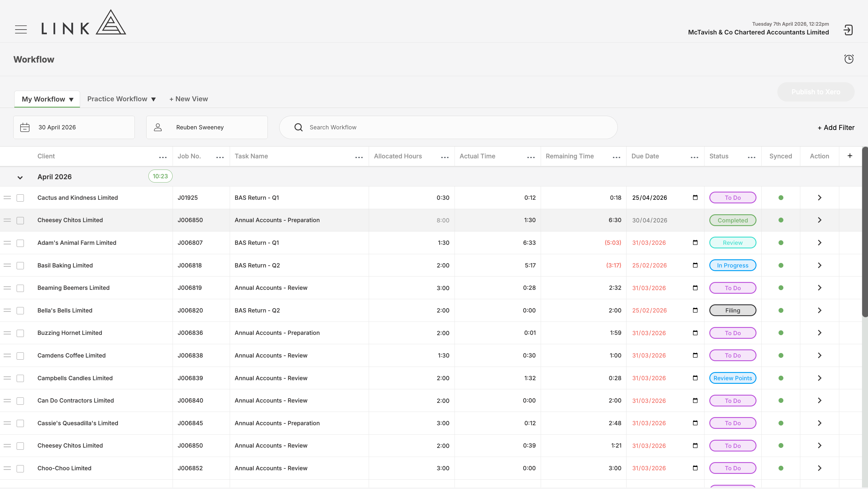
Task: Open action arrow for Choo-Choo Limited row
Action: coord(819,468)
